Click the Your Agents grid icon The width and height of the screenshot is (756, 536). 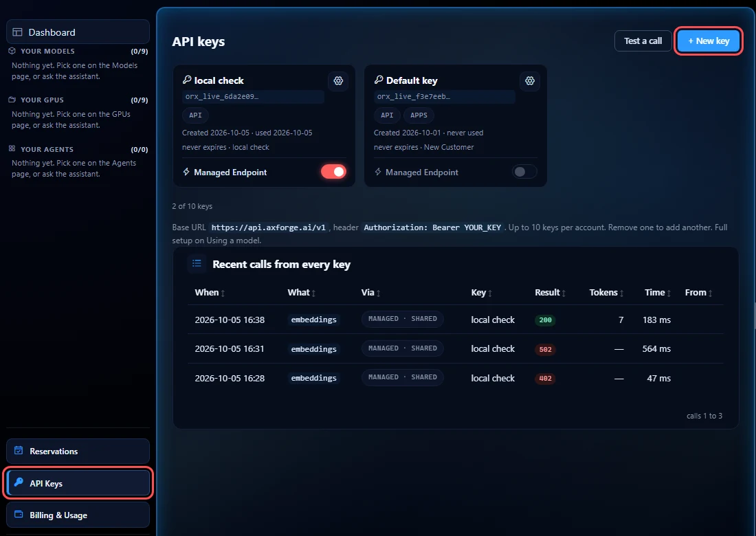pyautogui.click(x=12, y=149)
